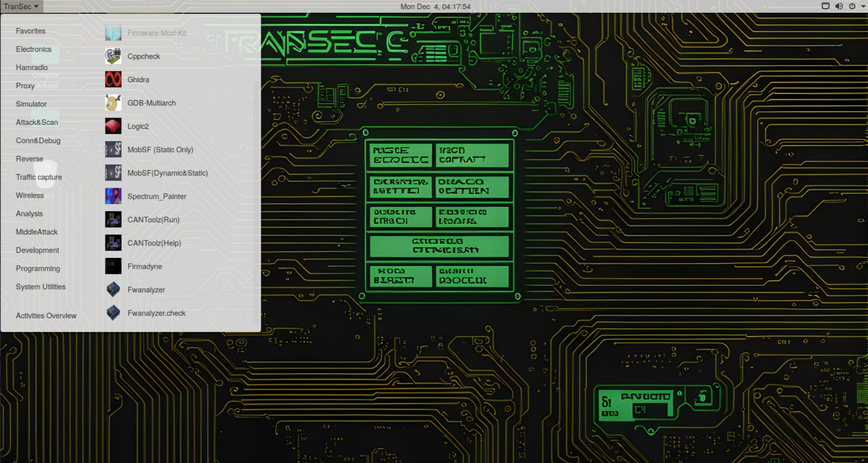Screen dimensions: 868x463
Task: Select the Electronics category
Action: click(33, 49)
